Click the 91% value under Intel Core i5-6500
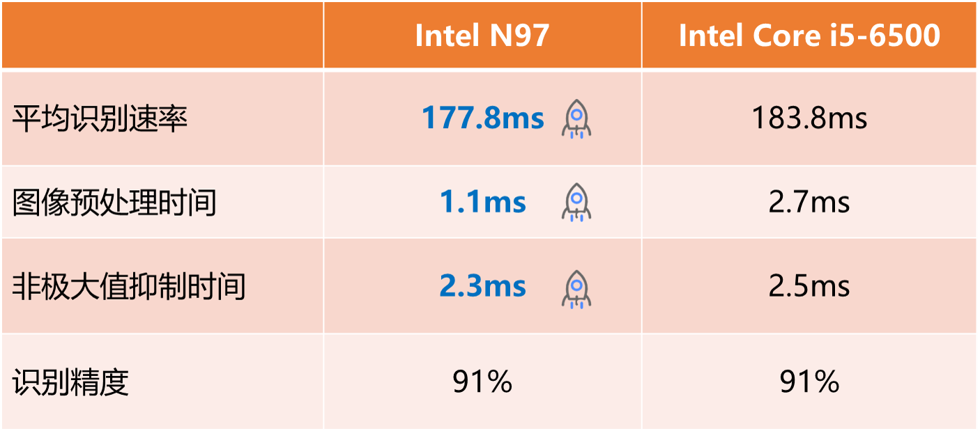The height and width of the screenshot is (431, 980). pos(809,382)
